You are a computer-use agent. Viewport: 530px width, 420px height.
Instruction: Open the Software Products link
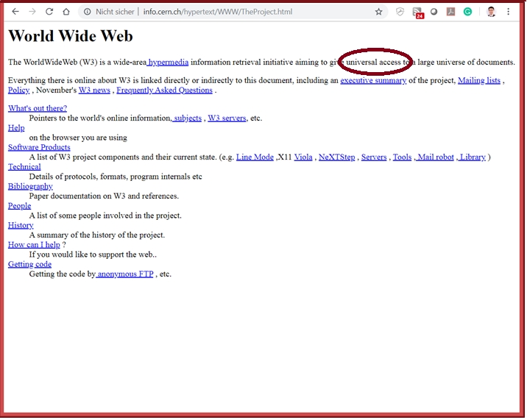(39, 147)
